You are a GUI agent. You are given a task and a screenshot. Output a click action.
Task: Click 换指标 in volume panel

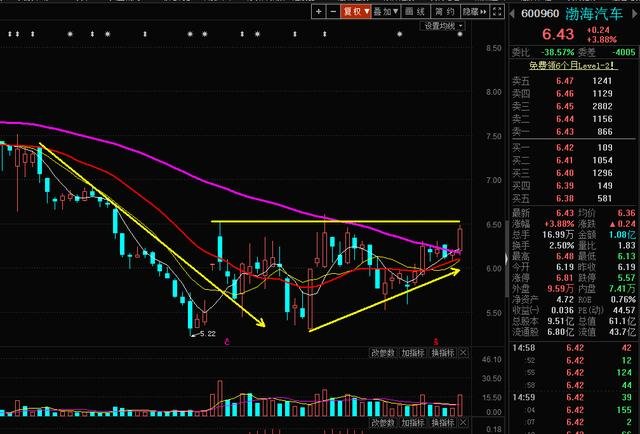443,353
